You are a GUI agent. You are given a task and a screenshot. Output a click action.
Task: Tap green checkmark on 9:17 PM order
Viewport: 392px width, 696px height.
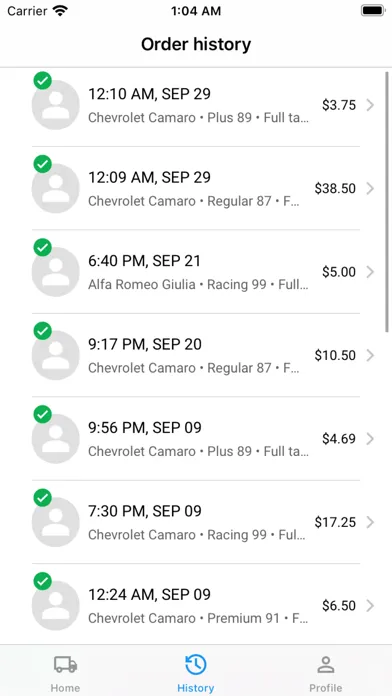click(43, 331)
